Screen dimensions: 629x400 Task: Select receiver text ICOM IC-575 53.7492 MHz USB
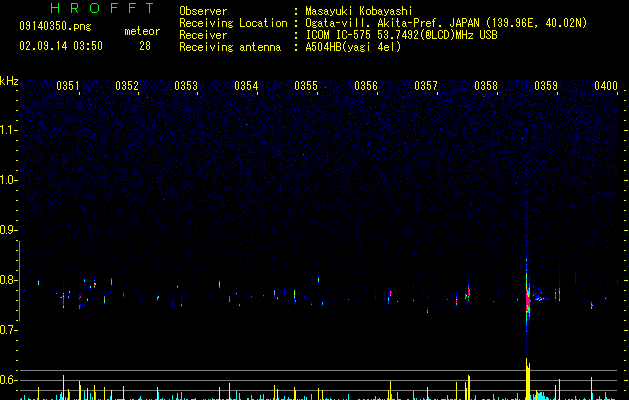tap(401, 35)
